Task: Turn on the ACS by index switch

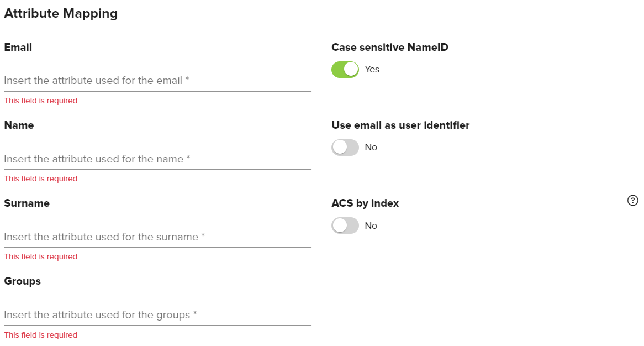Action: coord(345,226)
